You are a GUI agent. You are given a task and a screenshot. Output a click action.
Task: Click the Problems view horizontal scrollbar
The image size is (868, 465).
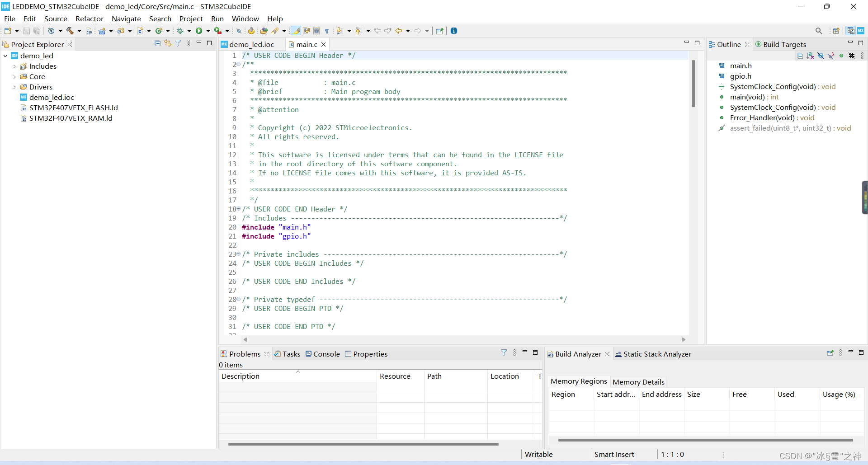point(363,444)
